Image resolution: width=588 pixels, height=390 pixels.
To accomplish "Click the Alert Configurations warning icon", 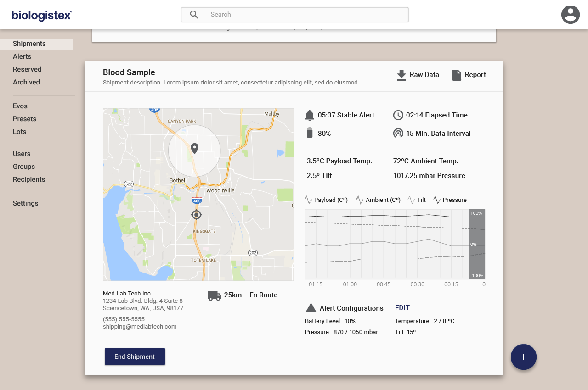I will (x=311, y=307).
